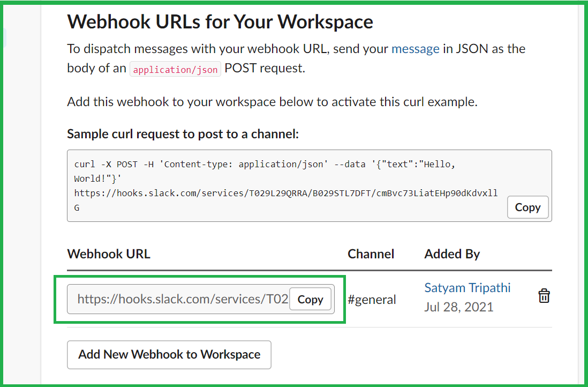Click the application/json inline code snippet
The image size is (588, 387).
(175, 70)
